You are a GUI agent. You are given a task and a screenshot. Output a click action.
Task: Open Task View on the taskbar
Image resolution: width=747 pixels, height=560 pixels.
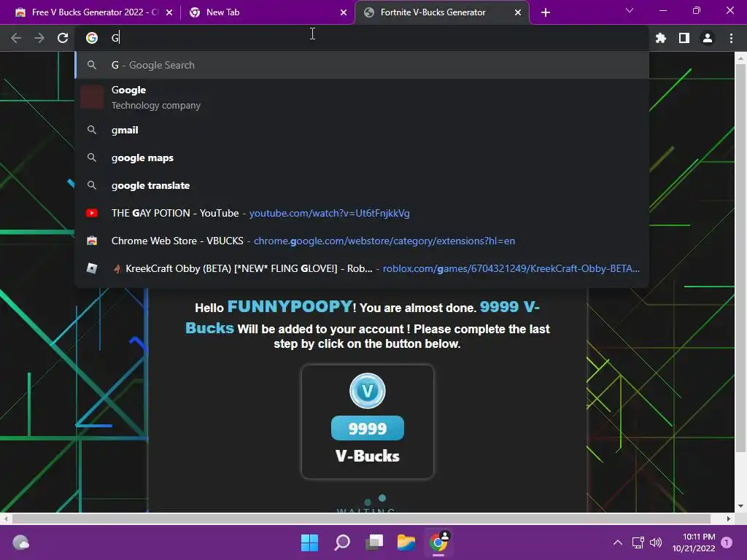[x=374, y=542]
